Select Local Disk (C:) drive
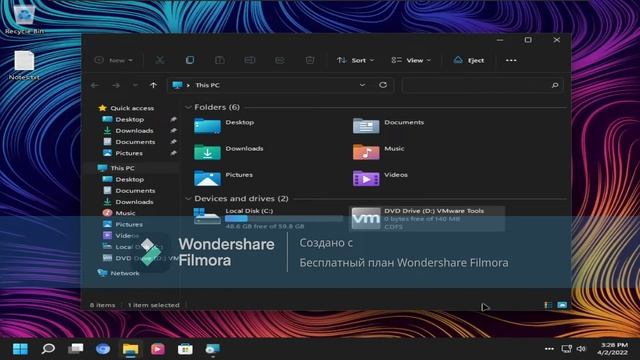The width and height of the screenshot is (640, 360). coord(268,218)
